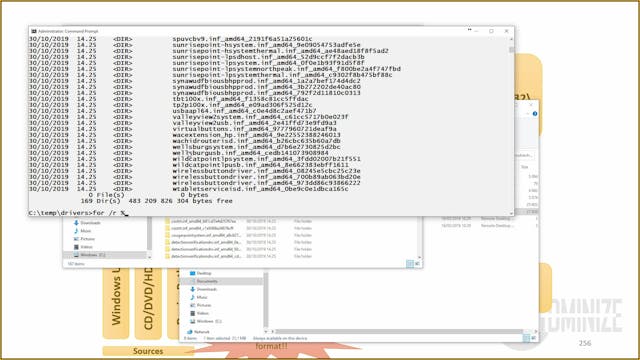
Task: Click the '169 Dir(s) ... bytes free' summary line
Action: (156, 201)
